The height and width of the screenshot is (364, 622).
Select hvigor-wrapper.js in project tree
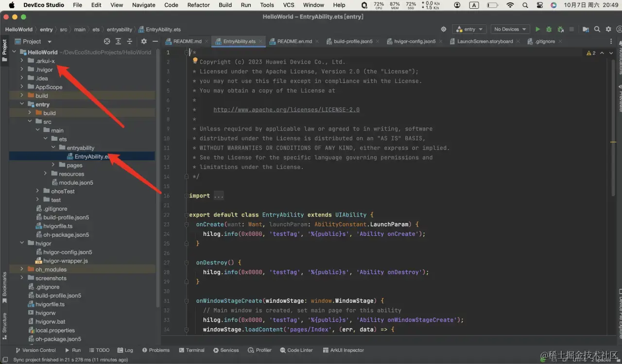pyautogui.click(x=65, y=261)
